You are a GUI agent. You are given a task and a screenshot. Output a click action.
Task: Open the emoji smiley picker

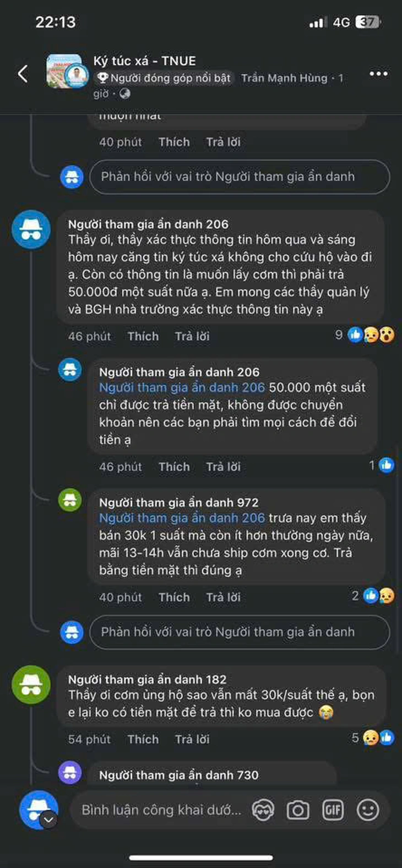pos(368,810)
